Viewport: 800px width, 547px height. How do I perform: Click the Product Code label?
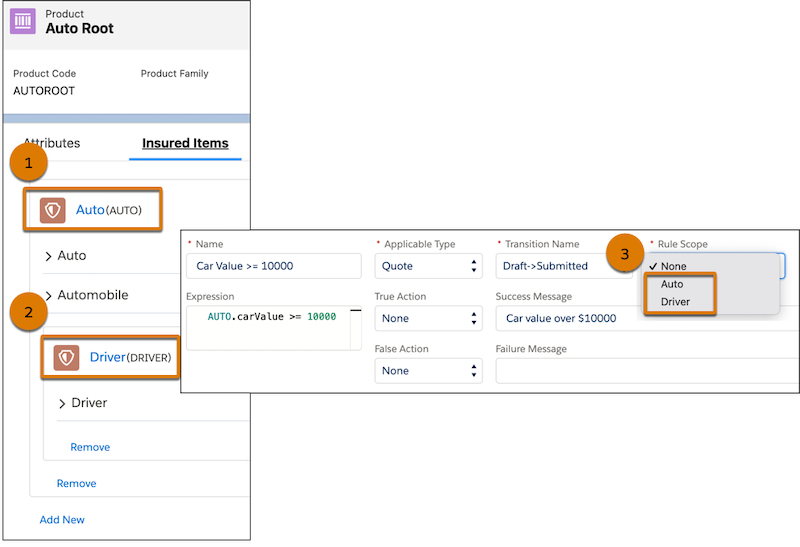pyautogui.click(x=44, y=73)
